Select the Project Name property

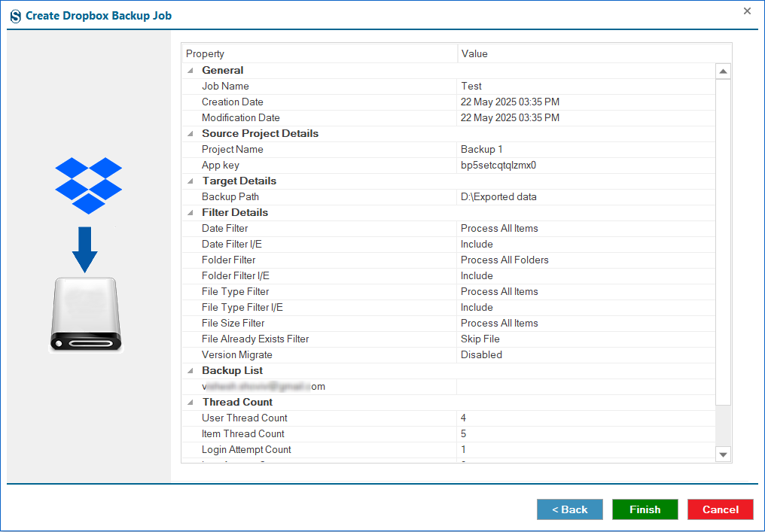[232, 149]
